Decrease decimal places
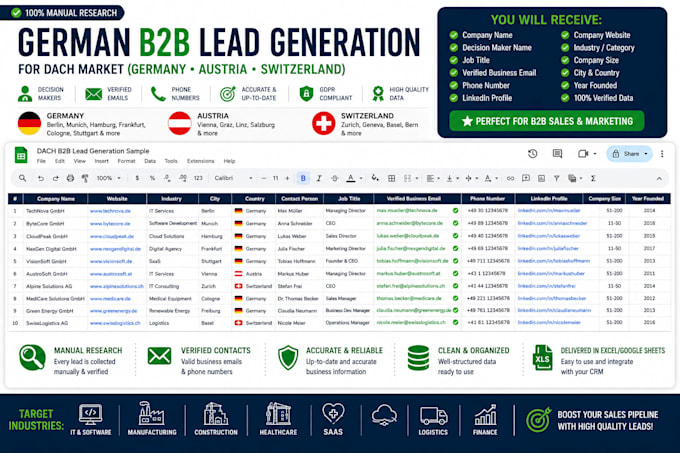Image resolution: width=680 pixels, height=453 pixels. pyautogui.click(x=167, y=178)
